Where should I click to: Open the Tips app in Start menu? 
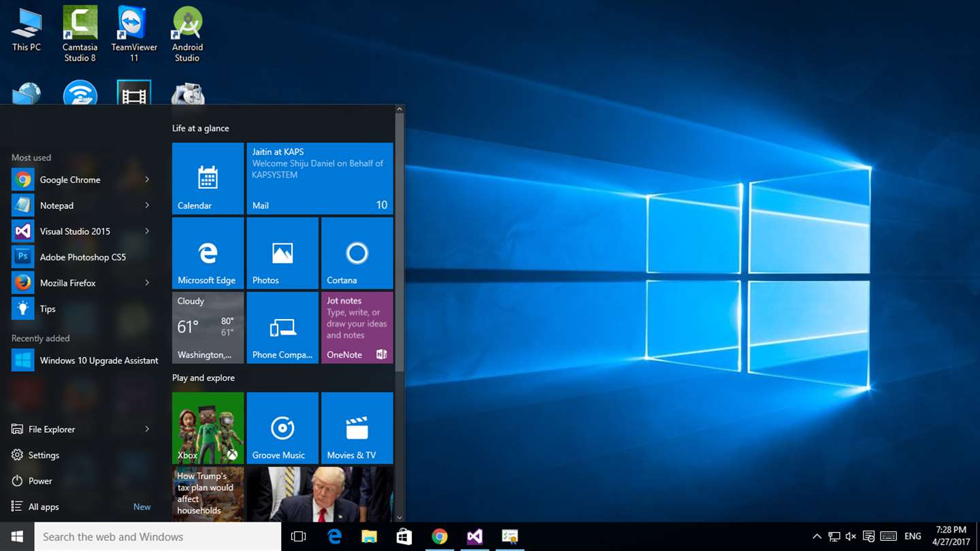coord(82,309)
